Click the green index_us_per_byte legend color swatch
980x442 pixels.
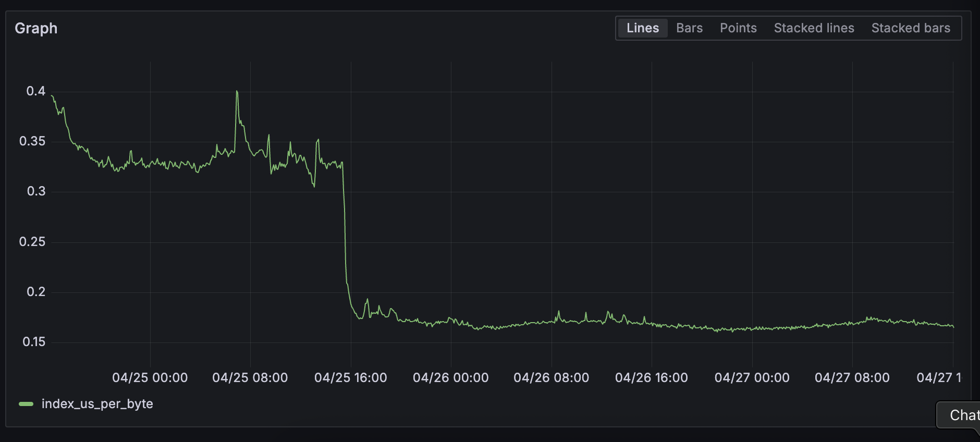pyautogui.click(x=26, y=404)
